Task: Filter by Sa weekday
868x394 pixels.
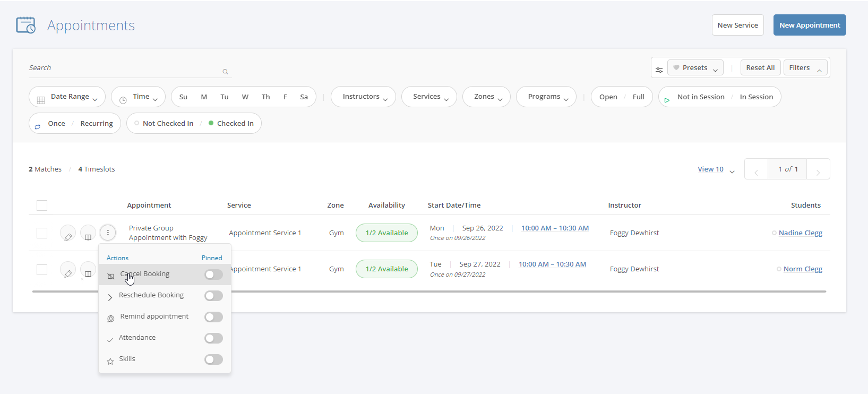Action: coord(304,97)
